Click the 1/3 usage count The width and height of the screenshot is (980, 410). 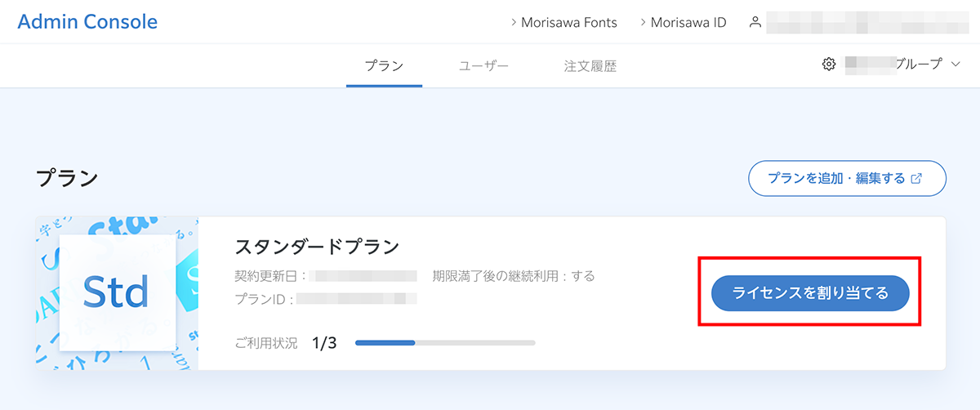tap(324, 343)
